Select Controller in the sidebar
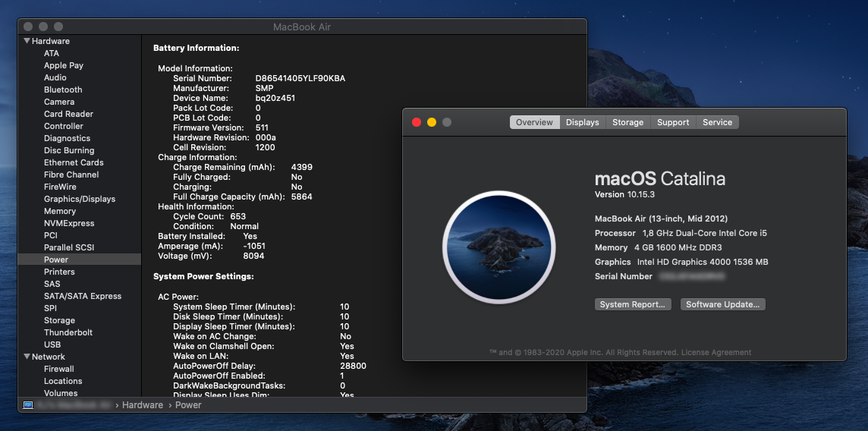Screen dimensions: 868x431 pyautogui.click(x=64, y=126)
